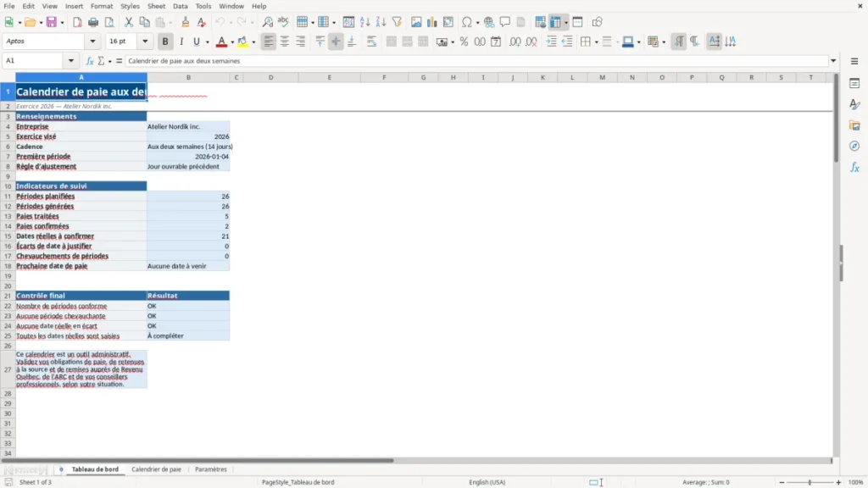Viewport: 868px width, 488px height.
Task: Click the AutoFilter funnel icon
Action: (397, 22)
